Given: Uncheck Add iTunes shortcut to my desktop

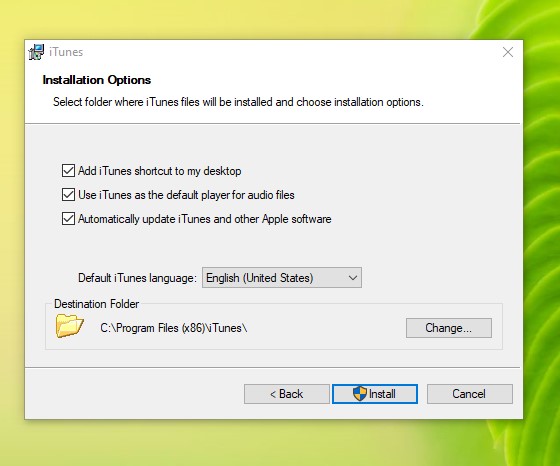Looking at the screenshot, I should click(x=68, y=171).
